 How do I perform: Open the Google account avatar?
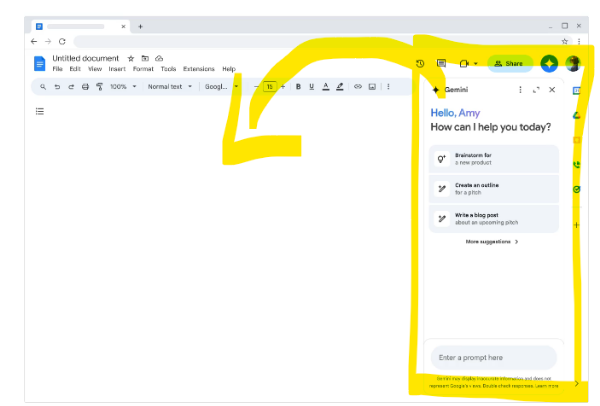tap(573, 64)
